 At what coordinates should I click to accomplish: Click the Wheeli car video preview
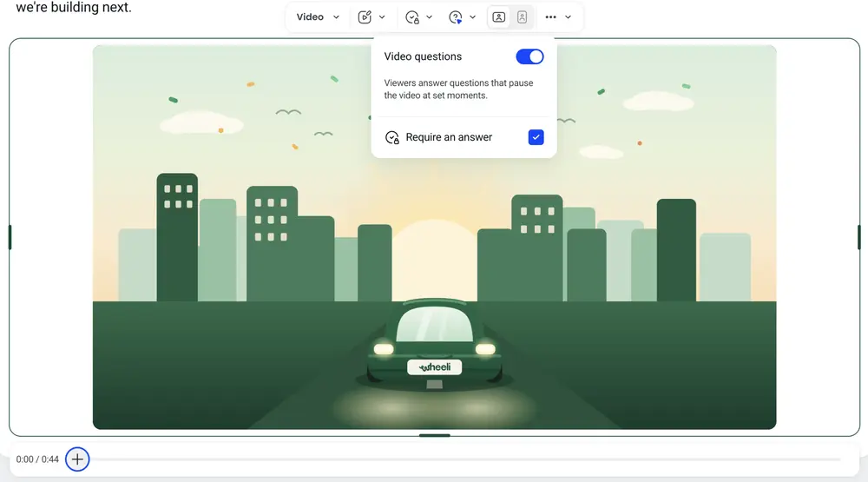434,237
